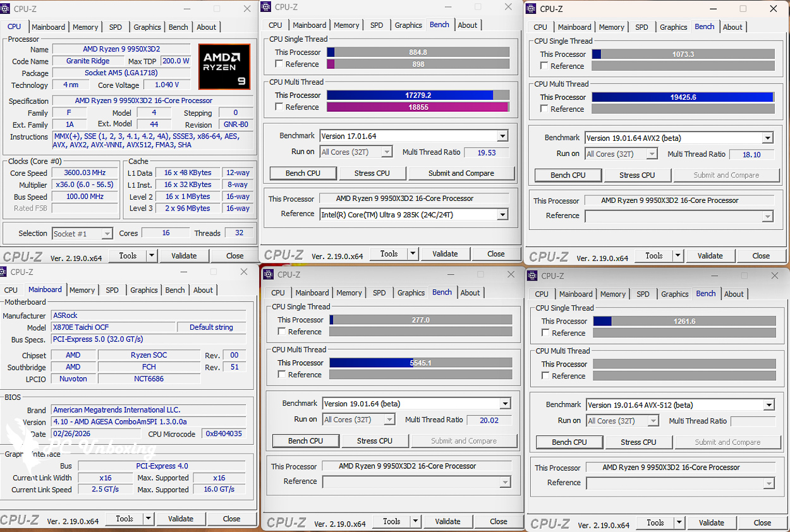Open the Version 19.01.64 AVX2 (beta) benchmark dropdown

(768, 138)
